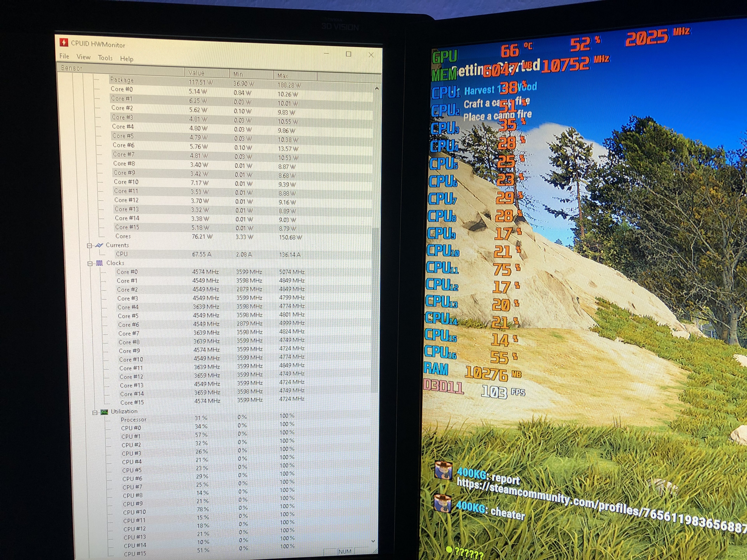
Task: Click the Clocks category waveform icon
Action: (99, 263)
